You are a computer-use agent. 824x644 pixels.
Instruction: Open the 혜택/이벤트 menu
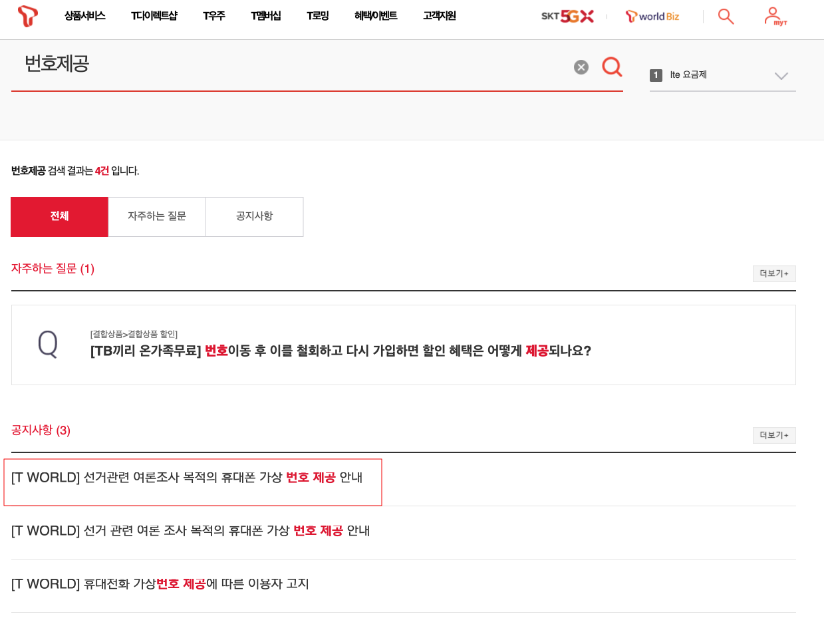coord(376,16)
